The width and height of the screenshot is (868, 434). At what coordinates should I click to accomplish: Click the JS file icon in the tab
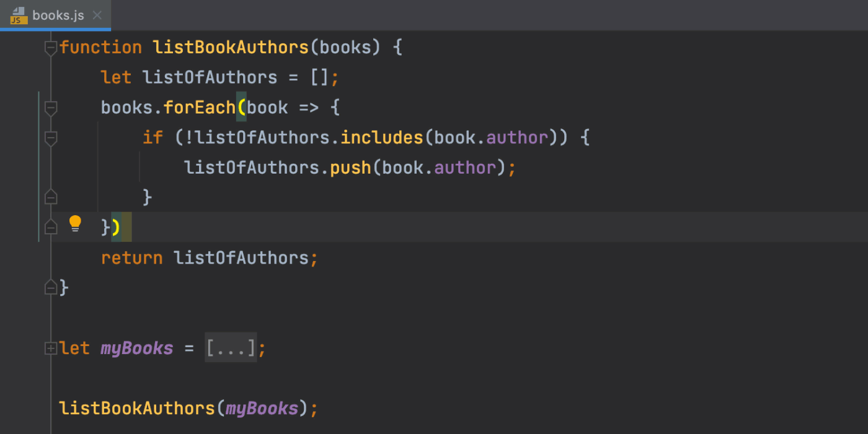click(19, 15)
